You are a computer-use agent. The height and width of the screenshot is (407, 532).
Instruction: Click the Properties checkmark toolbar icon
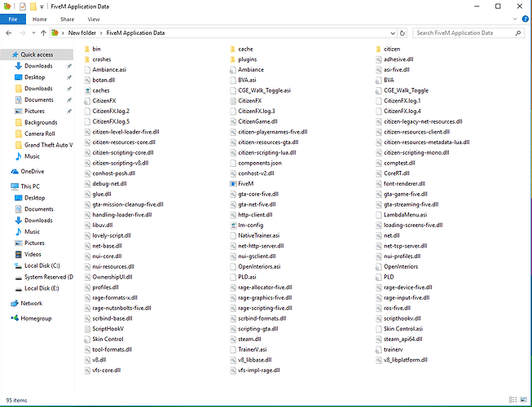[23, 7]
